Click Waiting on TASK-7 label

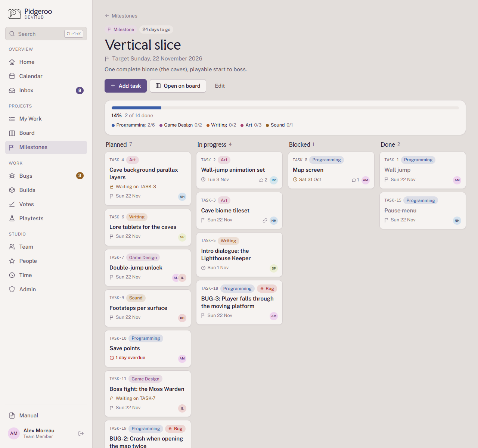click(136, 398)
